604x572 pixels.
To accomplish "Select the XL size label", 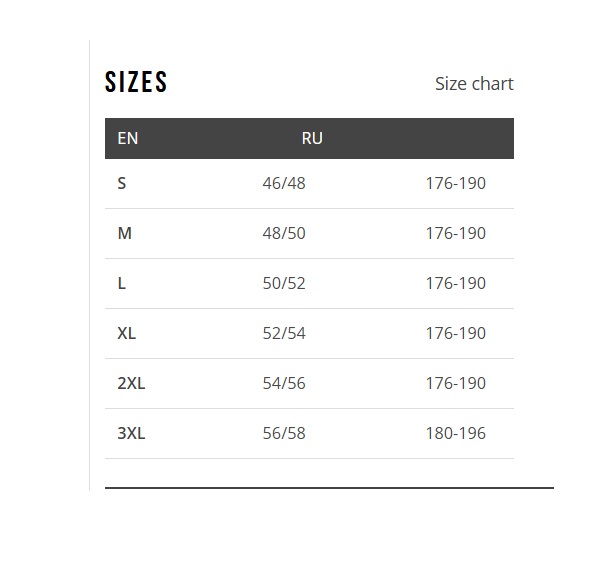I will click(x=127, y=333).
